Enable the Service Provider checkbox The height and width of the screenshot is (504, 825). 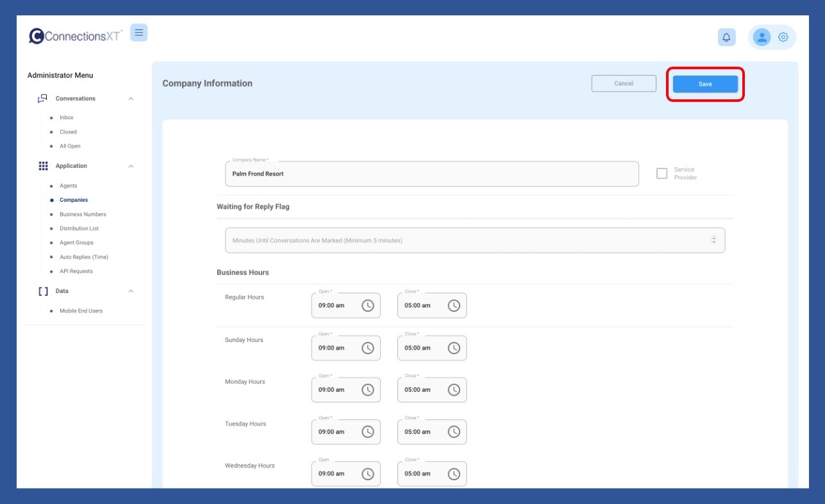coord(662,174)
